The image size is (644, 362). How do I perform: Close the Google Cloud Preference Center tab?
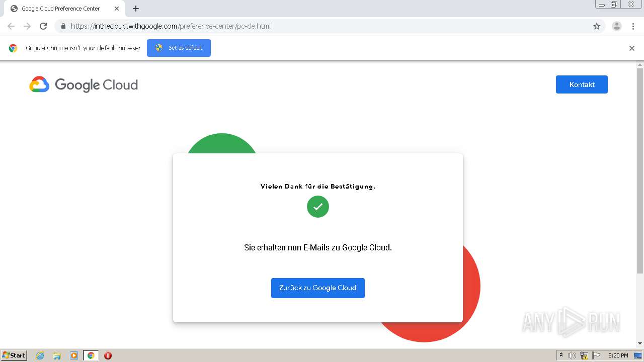[116, 9]
